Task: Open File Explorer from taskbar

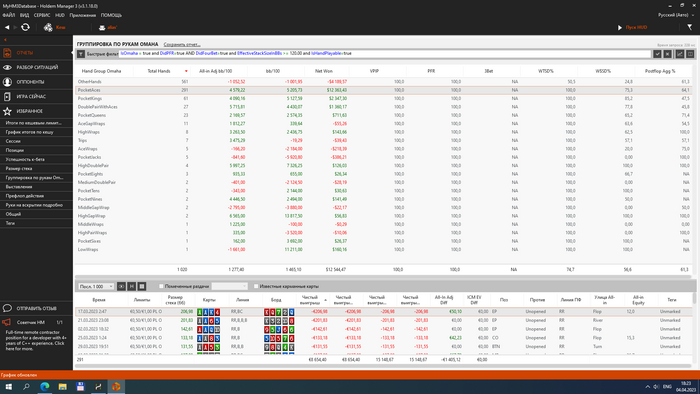Action: tap(62, 386)
